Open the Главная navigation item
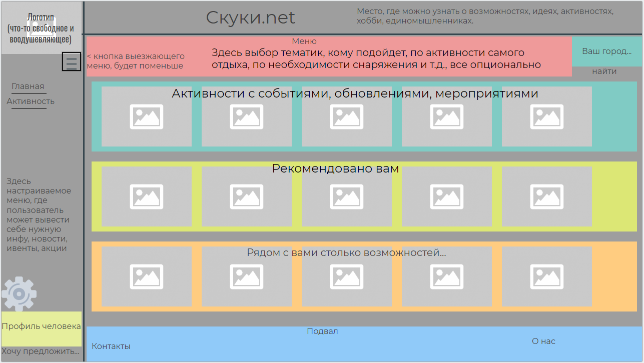Screen dimensions: 644x363 [29, 86]
